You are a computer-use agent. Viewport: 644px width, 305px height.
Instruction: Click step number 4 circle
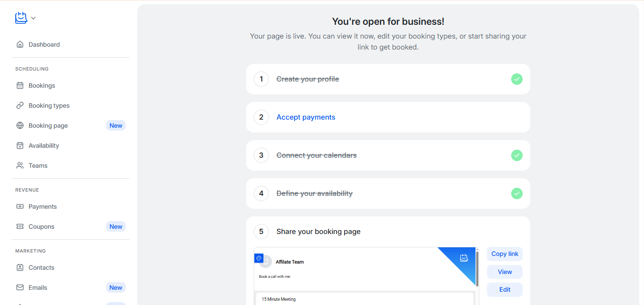point(261,193)
